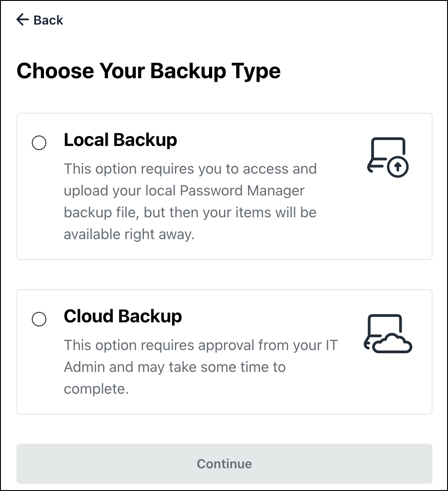
Task: Click the Cloud Backup description text
Action: point(200,367)
